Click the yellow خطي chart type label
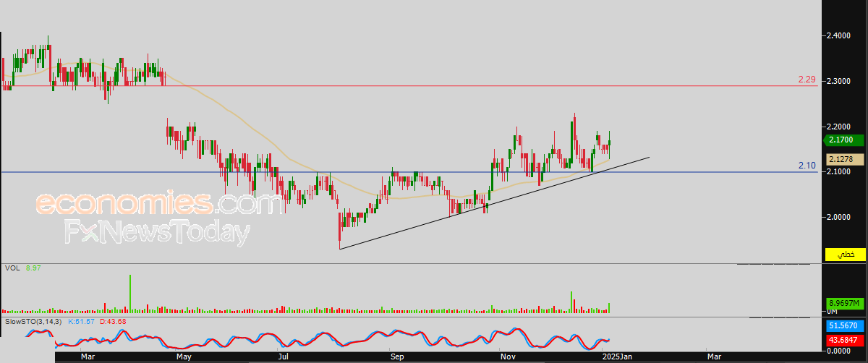 [x=846, y=255]
